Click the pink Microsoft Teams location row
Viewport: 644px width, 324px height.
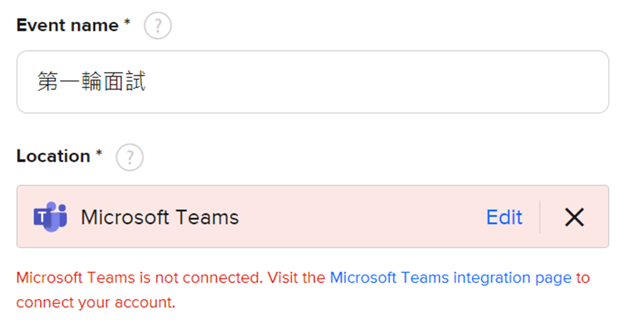click(x=312, y=216)
